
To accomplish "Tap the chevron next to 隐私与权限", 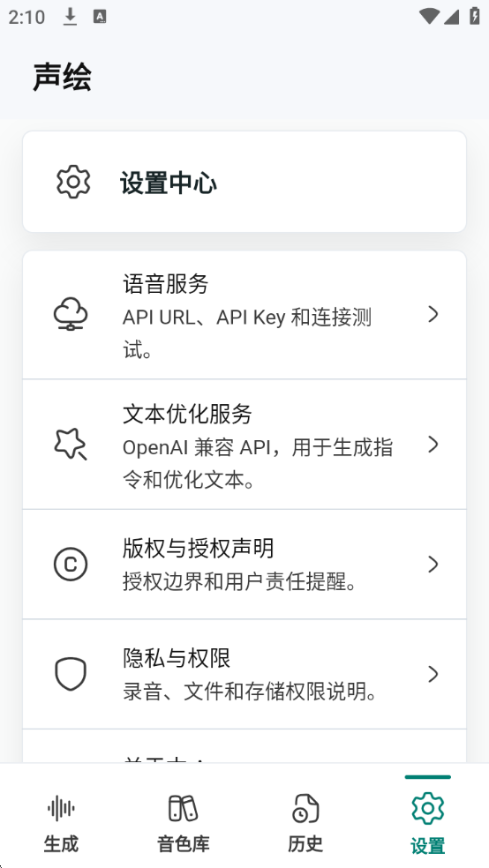I will click(433, 674).
